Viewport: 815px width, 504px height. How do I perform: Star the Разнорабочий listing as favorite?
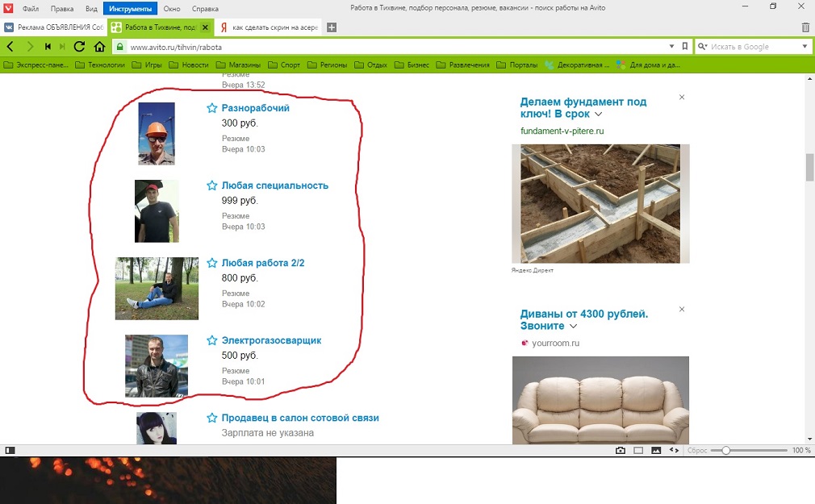[x=212, y=108]
